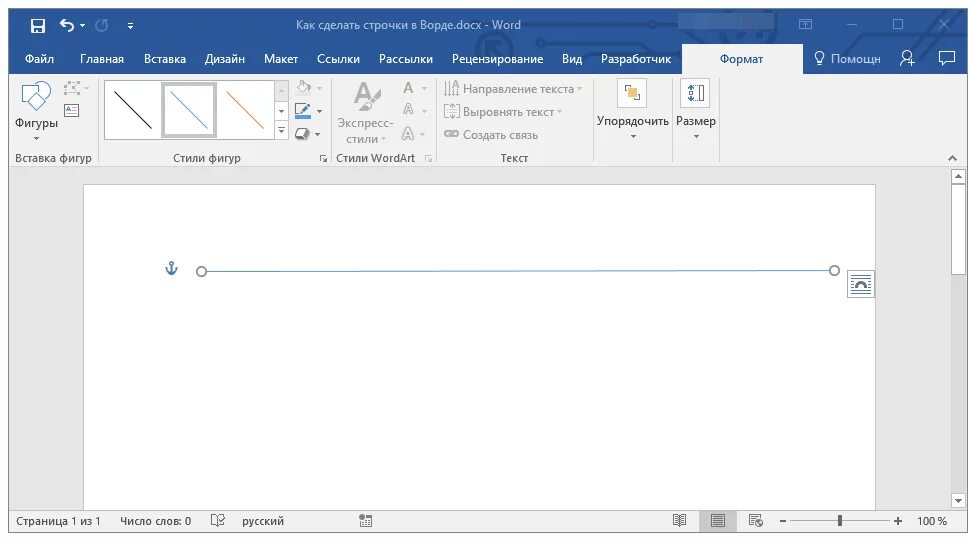968x541 pixels.
Task: Open the Стили WordArt dialog launcher
Action: [428, 159]
